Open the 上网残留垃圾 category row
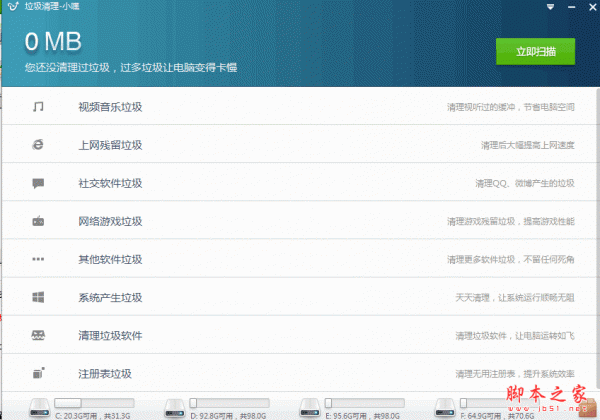The image size is (600, 420). [x=299, y=144]
